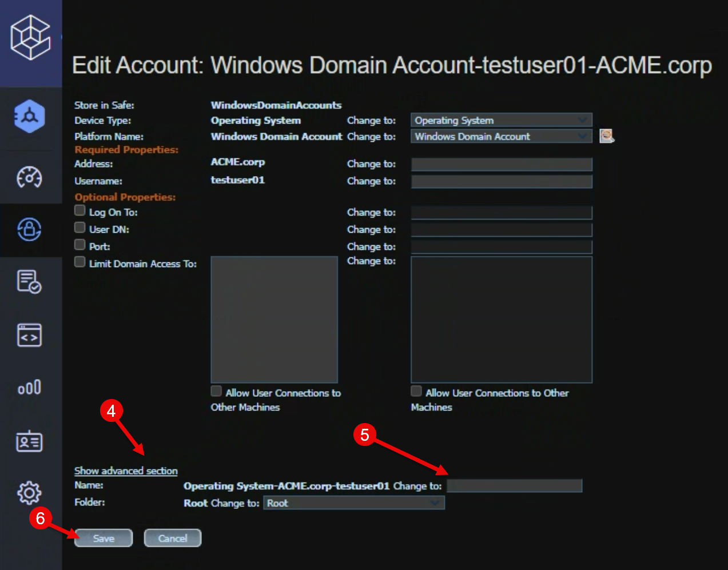Open the bar chart reports sidebar icon
Viewport: 728px width, 570px height.
point(29,388)
